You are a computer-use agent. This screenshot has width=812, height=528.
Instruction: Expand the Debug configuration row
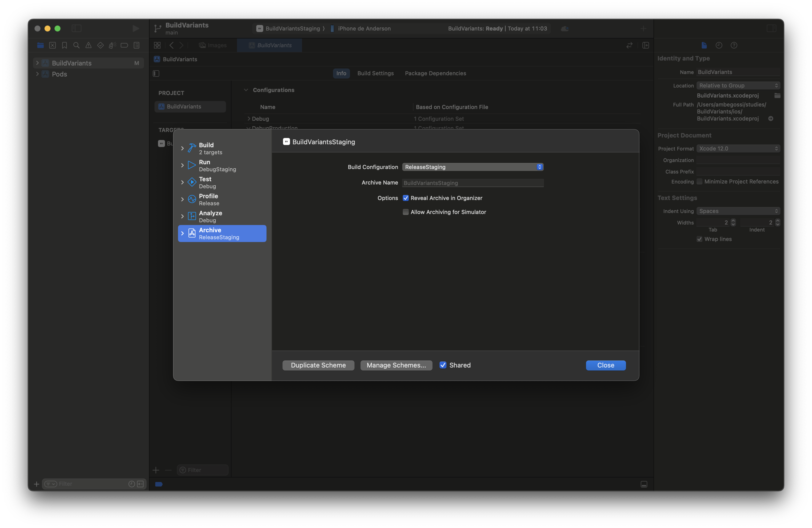pyautogui.click(x=249, y=119)
